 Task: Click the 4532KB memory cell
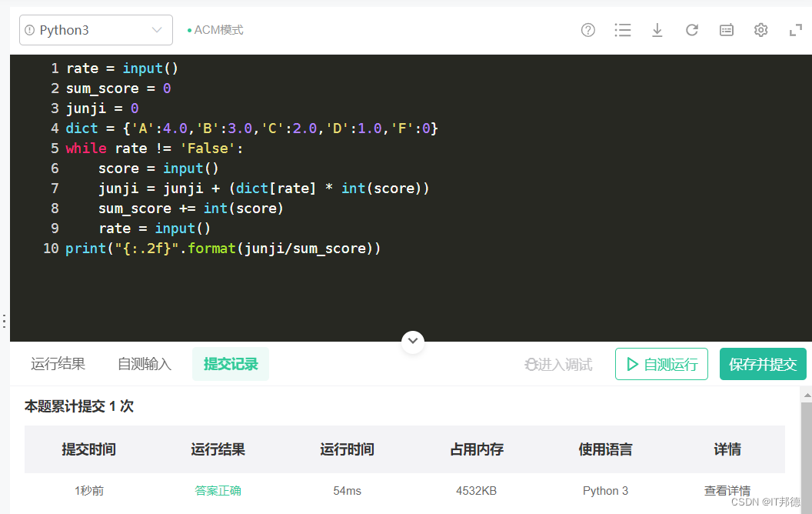point(477,491)
